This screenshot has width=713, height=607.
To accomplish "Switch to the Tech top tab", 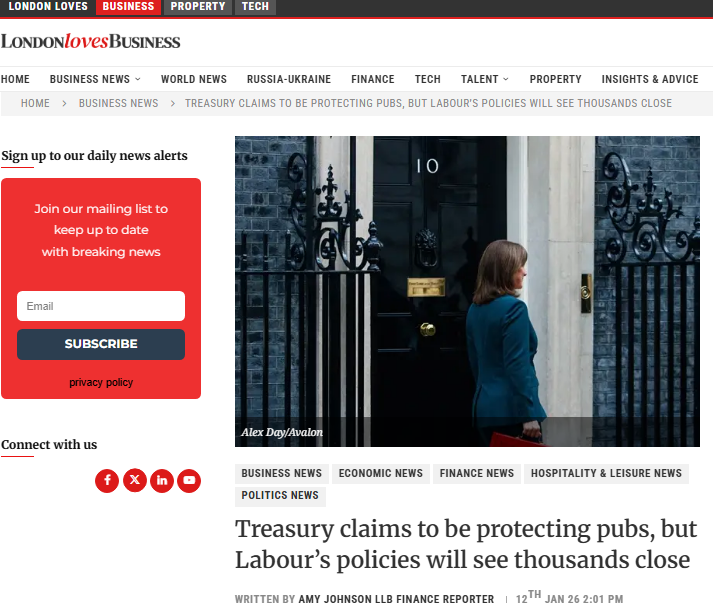I will click(x=255, y=7).
